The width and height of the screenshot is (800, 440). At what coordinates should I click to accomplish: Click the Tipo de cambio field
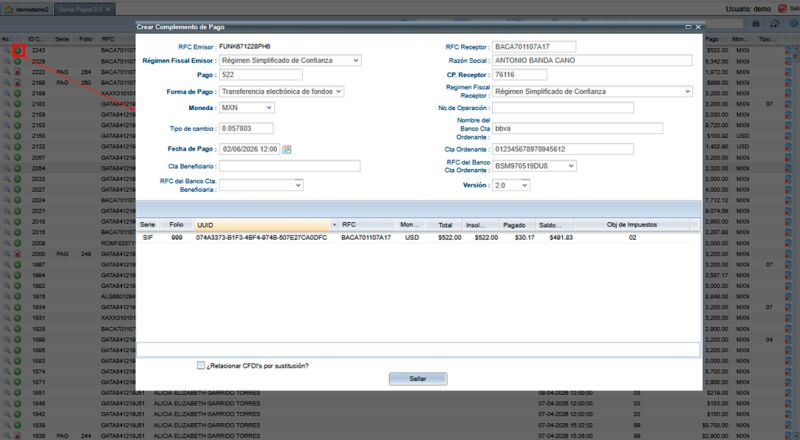(246, 129)
